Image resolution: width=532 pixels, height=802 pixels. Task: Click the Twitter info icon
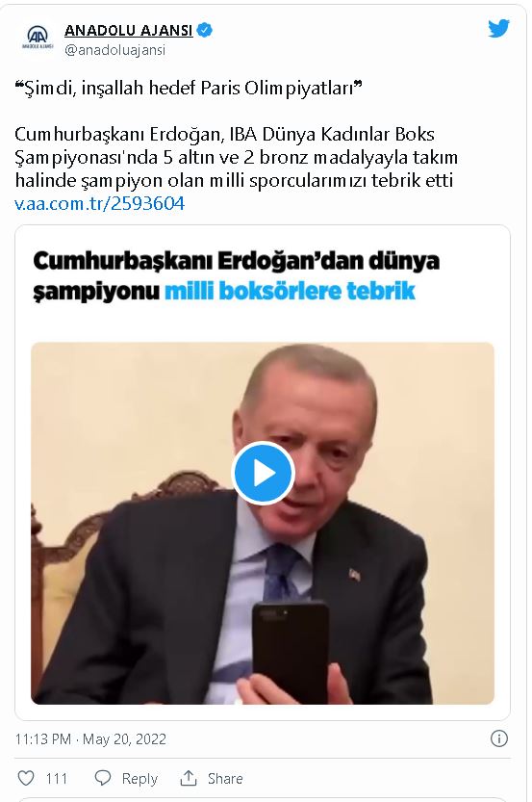pos(498,738)
